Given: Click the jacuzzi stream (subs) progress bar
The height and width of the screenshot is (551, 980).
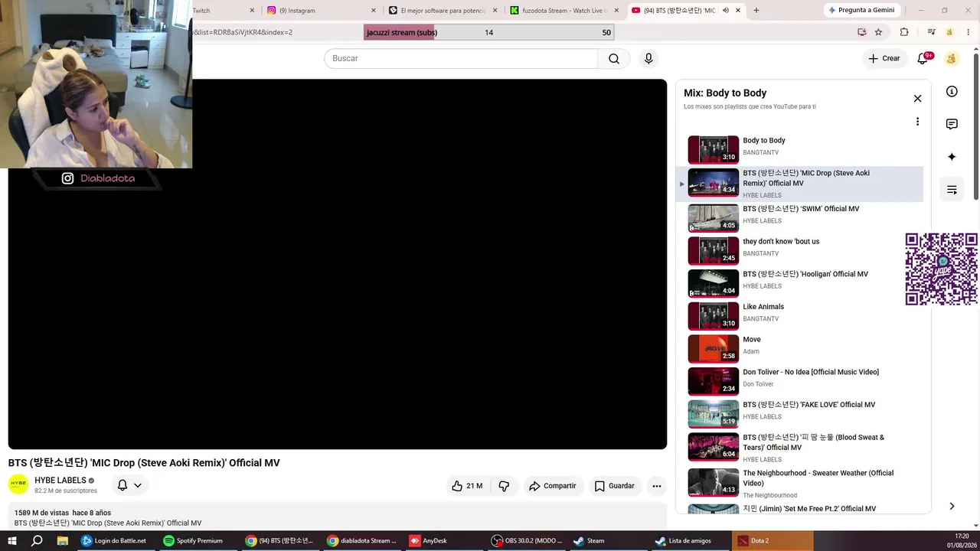Looking at the screenshot, I should (x=488, y=32).
